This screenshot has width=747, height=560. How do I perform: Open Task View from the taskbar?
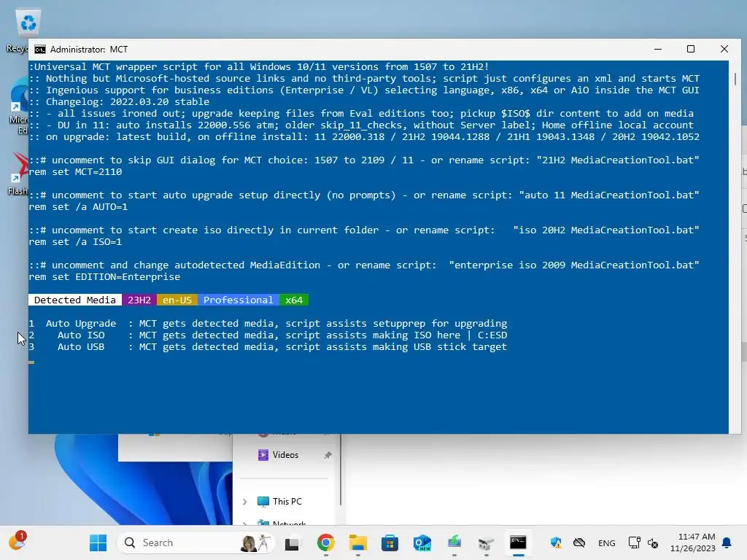(x=292, y=542)
